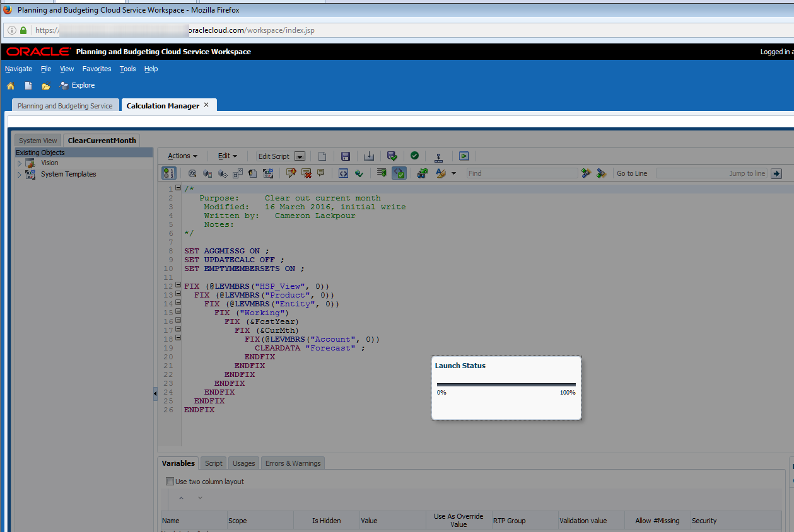
Task: Collapse the comment block at line 1
Action: click(x=178, y=188)
